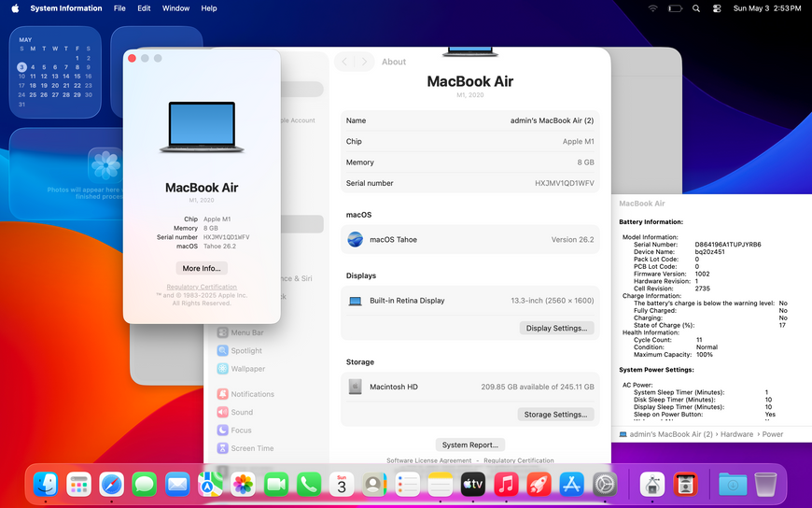
Task: Open the System Information menu
Action: click(x=65, y=8)
